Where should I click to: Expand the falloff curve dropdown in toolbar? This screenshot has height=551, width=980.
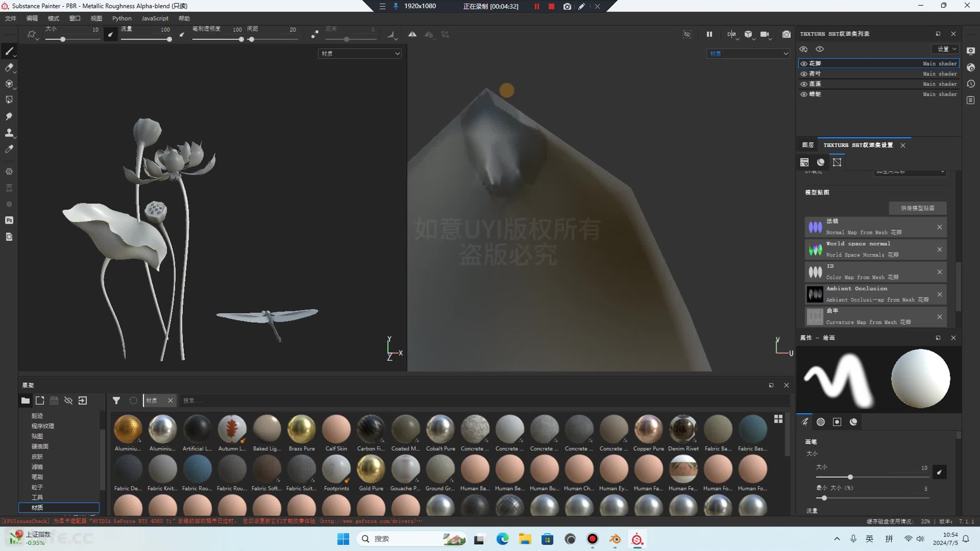pyautogui.click(x=392, y=35)
